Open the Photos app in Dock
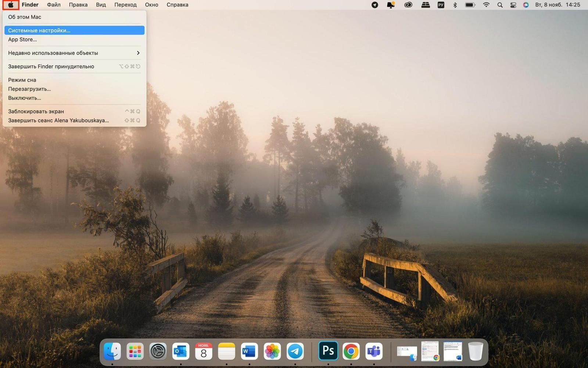 [272, 351]
